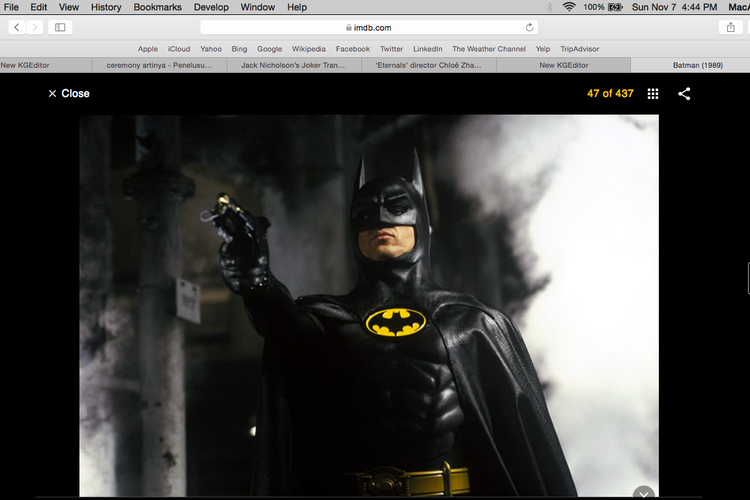750x500 pixels.
Task: Open the Bookmarks menu
Action: coord(157,7)
